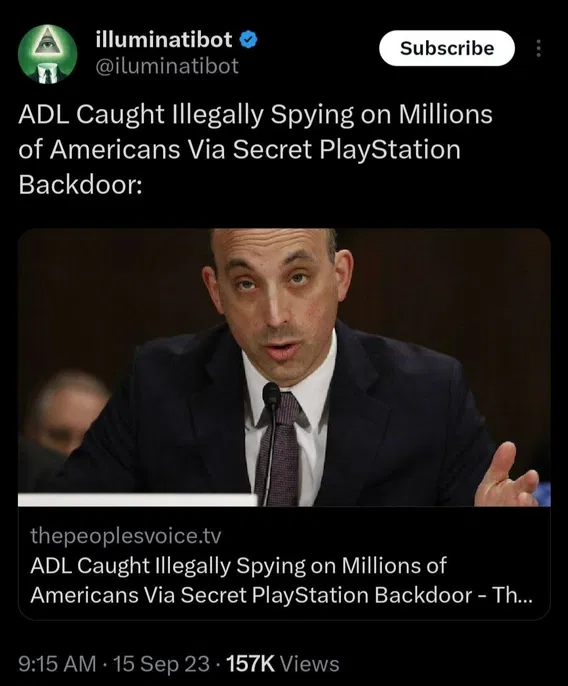Open the illuminatibot profile avatar
Image resolution: width=568 pixels, height=686 pixels.
[x=48, y=53]
